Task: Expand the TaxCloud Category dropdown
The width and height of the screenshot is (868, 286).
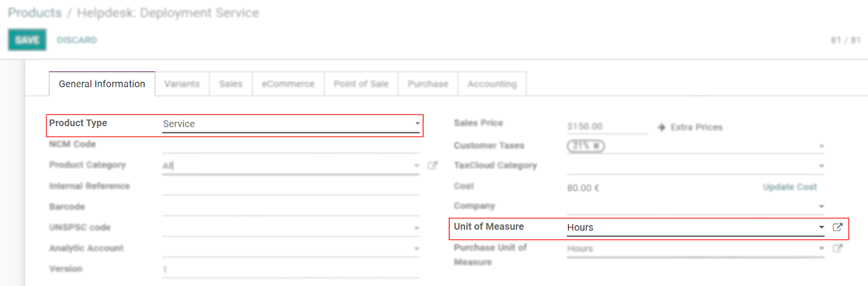Action: tap(821, 166)
